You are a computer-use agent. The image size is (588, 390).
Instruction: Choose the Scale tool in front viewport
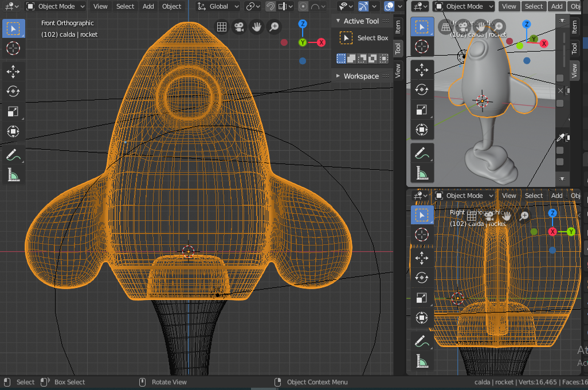(x=13, y=111)
